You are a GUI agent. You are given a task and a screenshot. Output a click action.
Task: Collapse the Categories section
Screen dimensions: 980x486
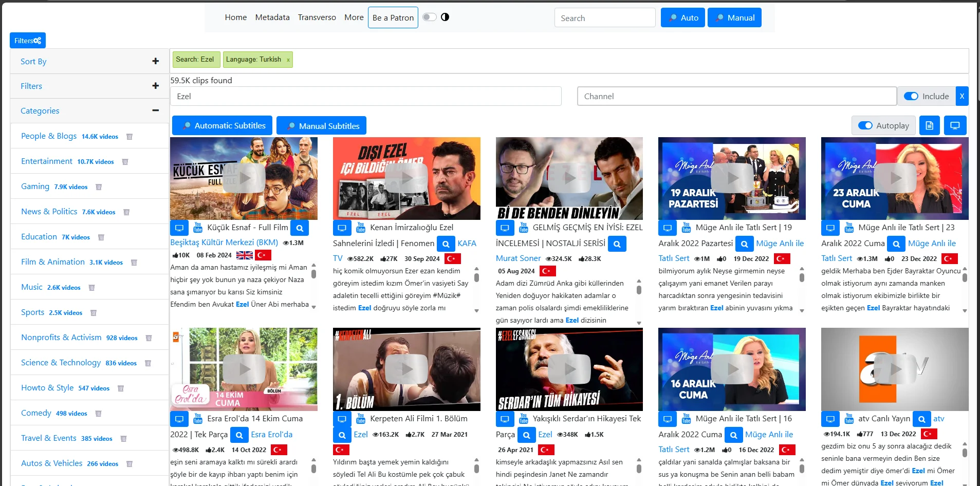click(89, 110)
